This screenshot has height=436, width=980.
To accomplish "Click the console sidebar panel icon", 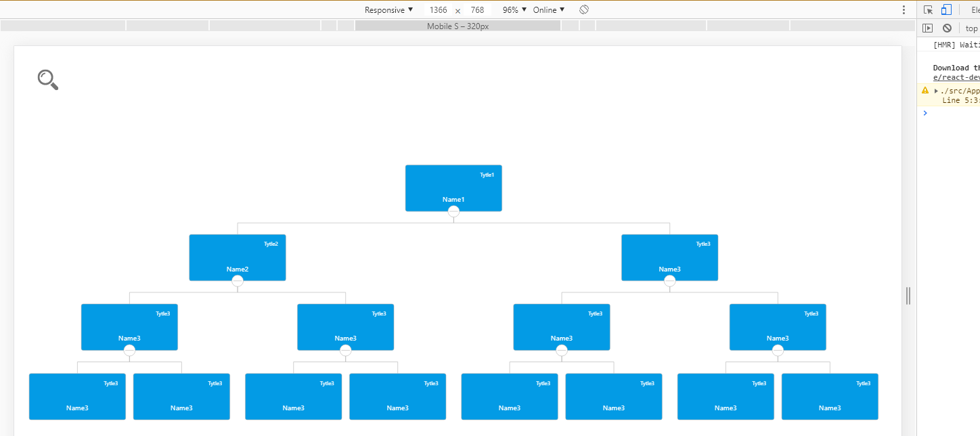I will coord(928,28).
